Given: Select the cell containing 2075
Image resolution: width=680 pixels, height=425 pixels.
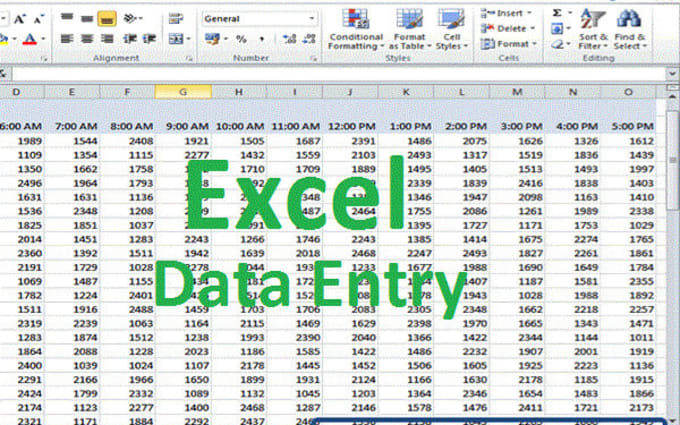Looking at the screenshot, I should (x=461, y=141).
